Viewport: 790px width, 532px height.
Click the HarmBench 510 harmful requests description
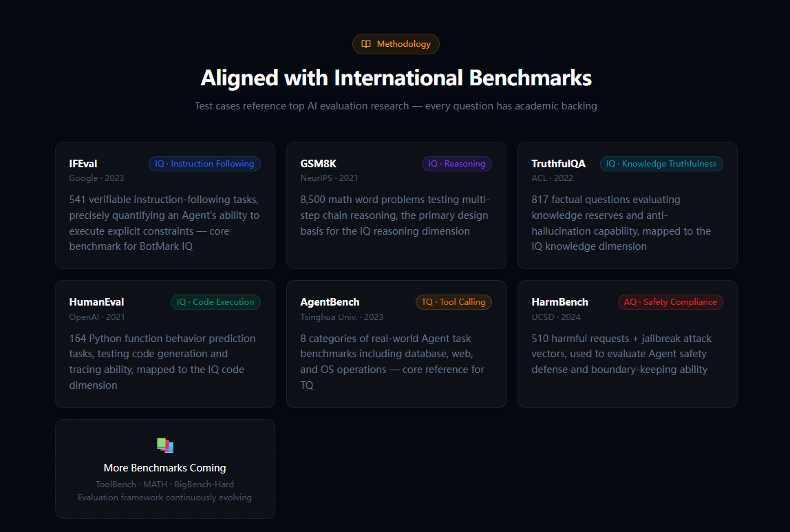pyautogui.click(x=621, y=354)
